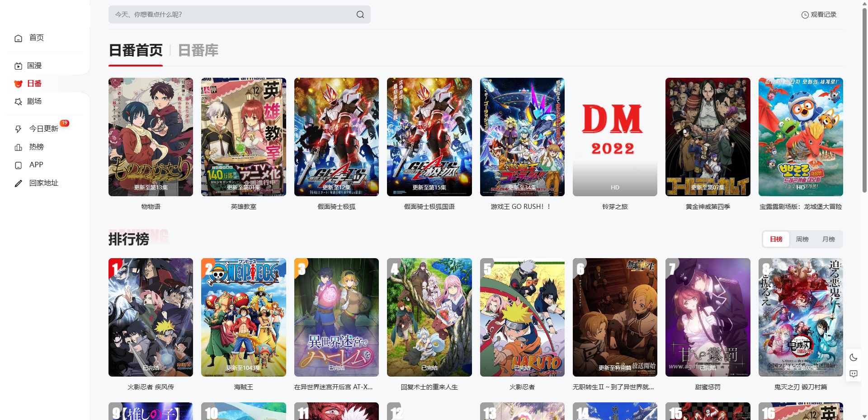Screen dimensions: 868x420
Task: Open rank 4 回复术士的重来人生 poster
Action: point(429,317)
